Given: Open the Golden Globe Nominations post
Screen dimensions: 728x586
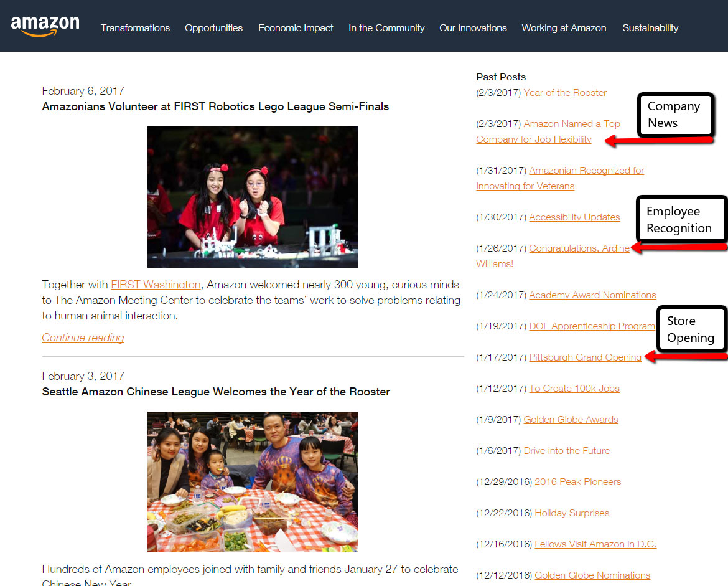Looking at the screenshot, I should 592,575.
